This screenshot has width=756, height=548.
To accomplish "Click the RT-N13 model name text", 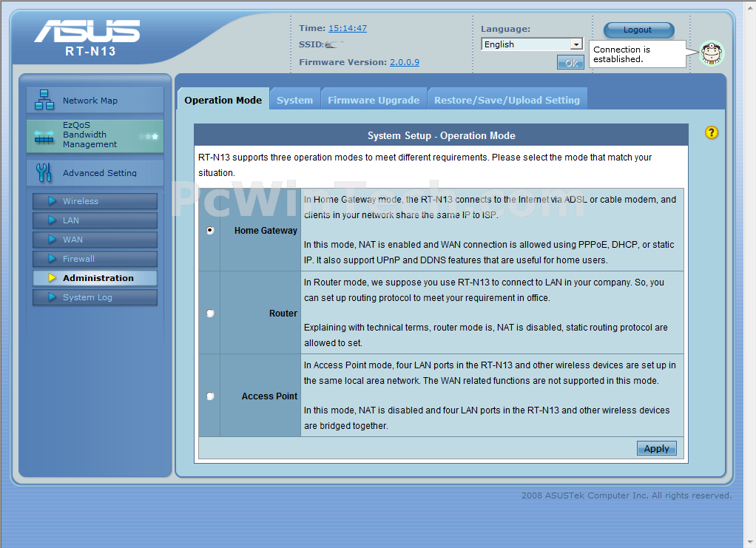I will [x=91, y=51].
